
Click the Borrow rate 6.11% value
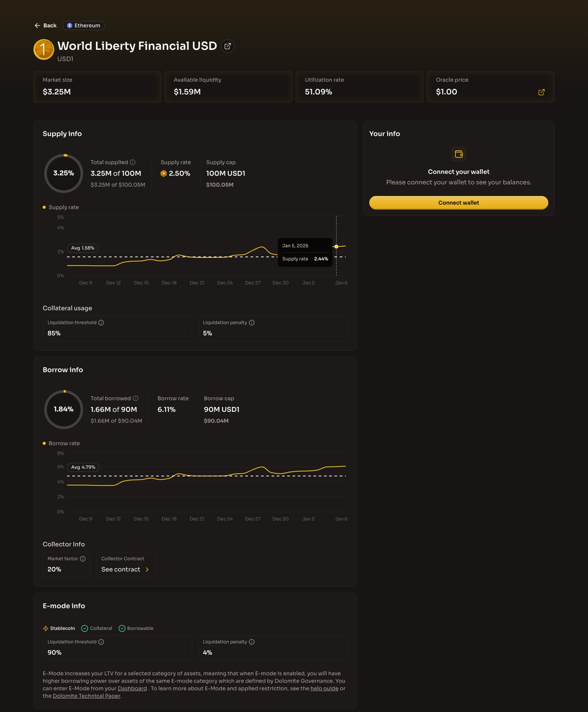tap(167, 410)
